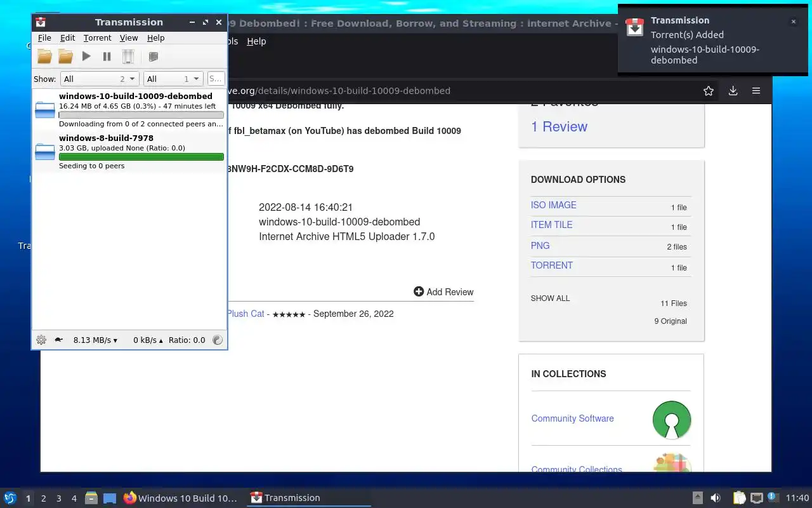This screenshot has height=508, width=812.
Task: Open the Community Software collection link
Action: (x=573, y=418)
